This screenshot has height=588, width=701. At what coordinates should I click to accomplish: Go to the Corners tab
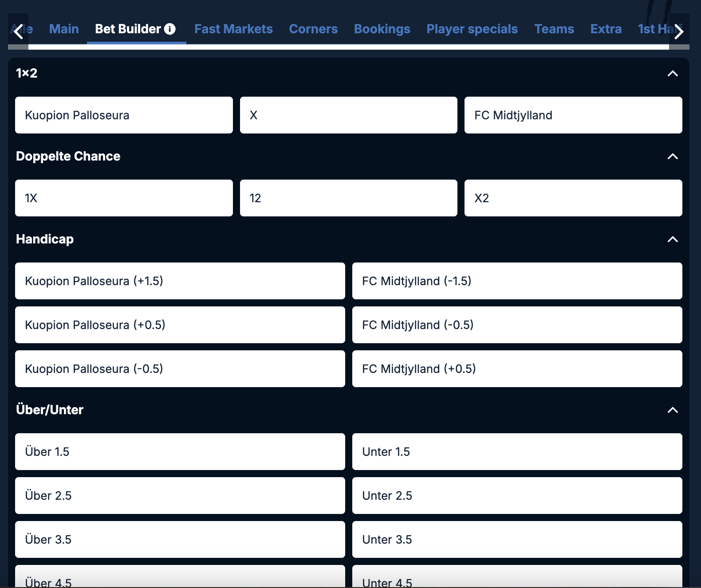(313, 29)
